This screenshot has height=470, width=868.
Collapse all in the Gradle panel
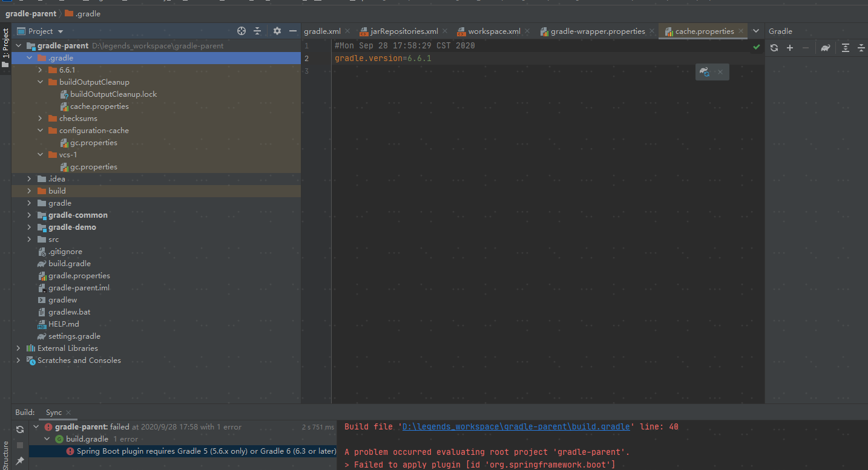[x=861, y=48]
